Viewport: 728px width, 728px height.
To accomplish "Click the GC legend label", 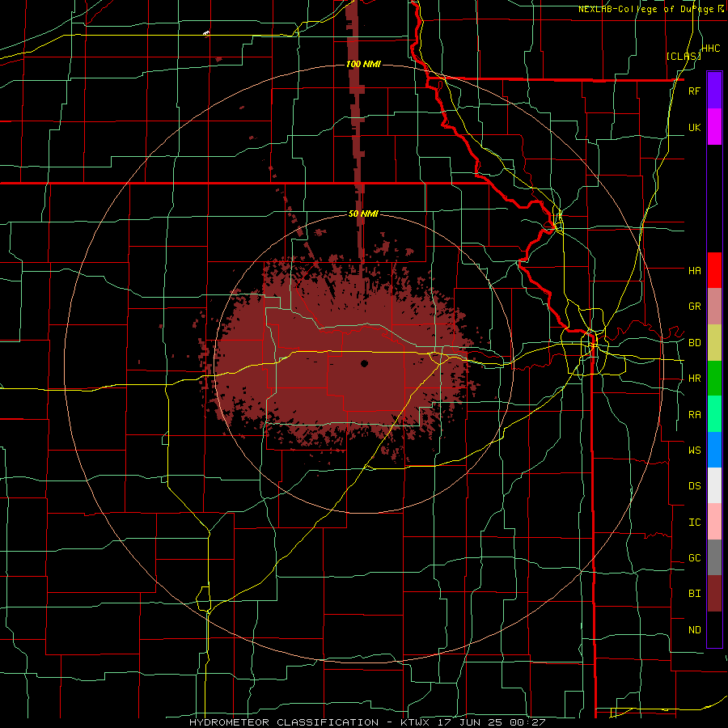I will pos(694,558).
